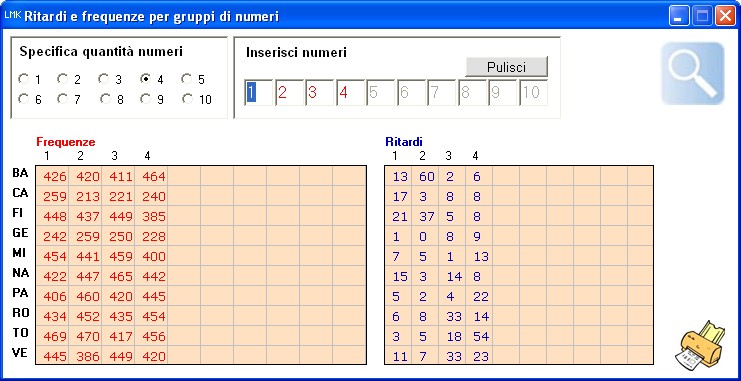This screenshot has width=741, height=381.
Task: Select the TO ritardi cell showing 54
Action: 479,336
